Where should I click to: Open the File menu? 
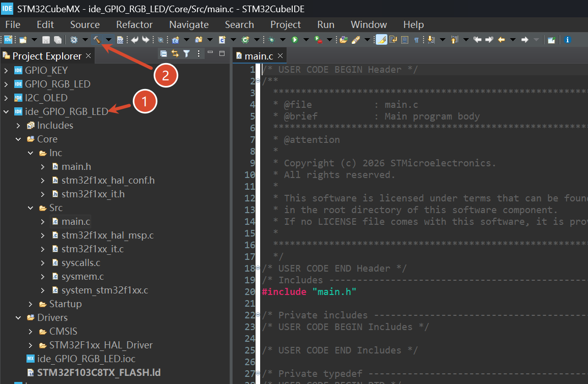coord(13,25)
